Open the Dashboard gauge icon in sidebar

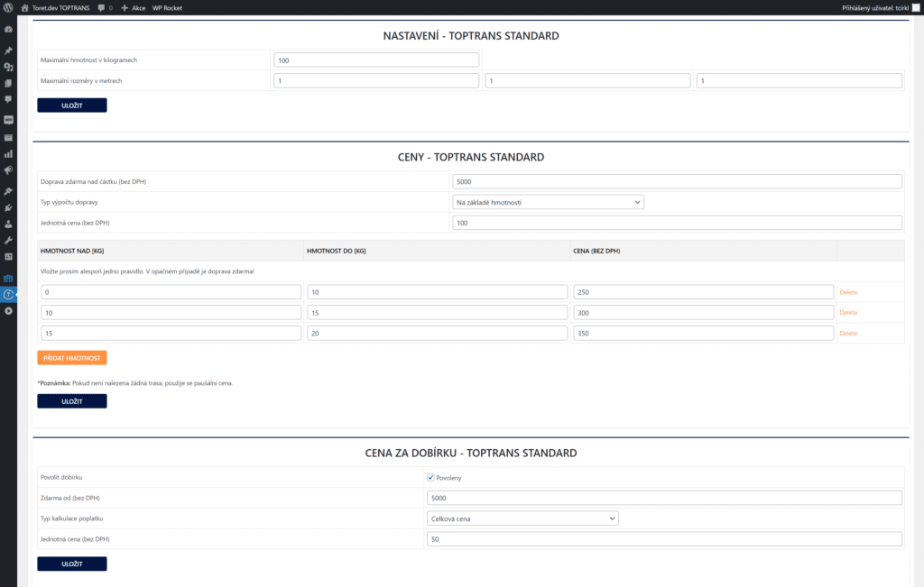[8, 30]
